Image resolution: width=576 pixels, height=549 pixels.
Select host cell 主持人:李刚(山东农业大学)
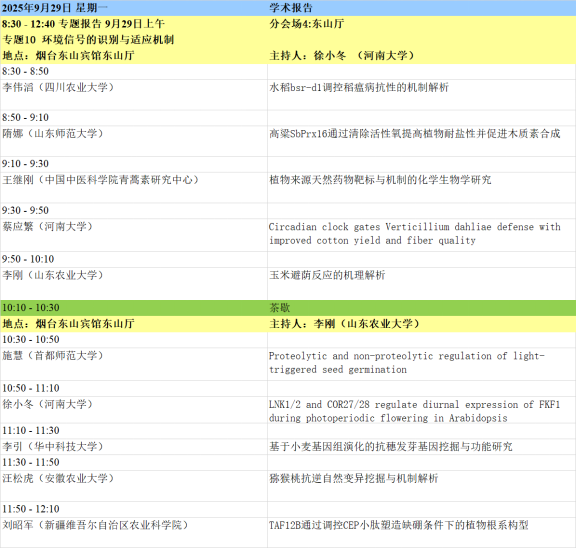[x=344, y=324]
